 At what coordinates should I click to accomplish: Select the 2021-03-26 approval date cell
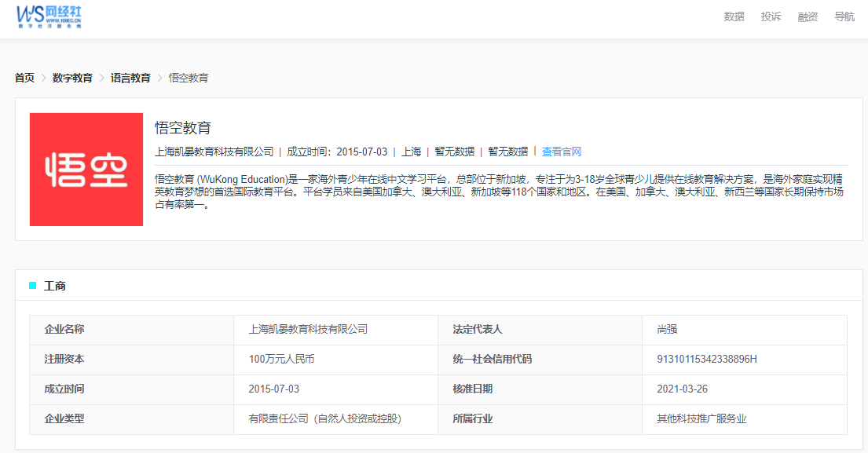(745, 389)
